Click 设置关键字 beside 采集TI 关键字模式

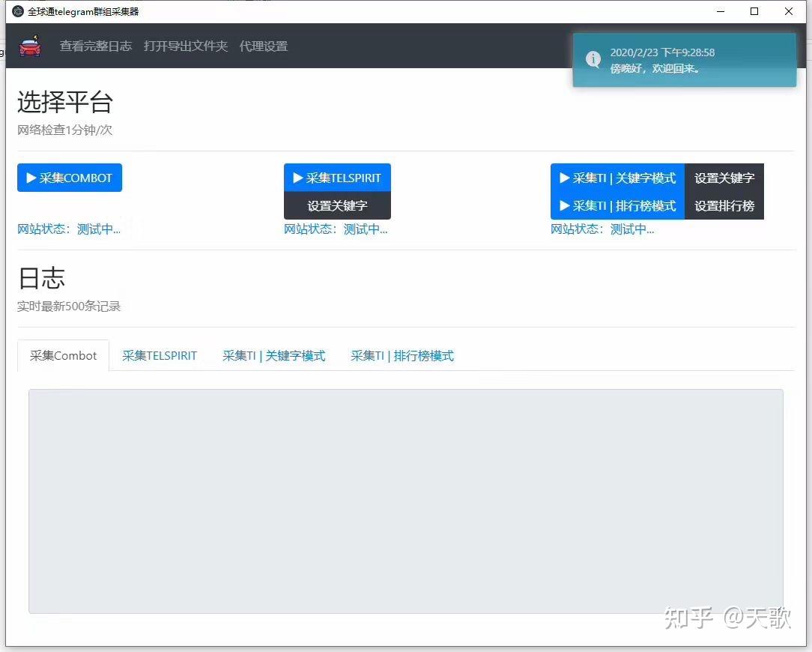pos(724,178)
